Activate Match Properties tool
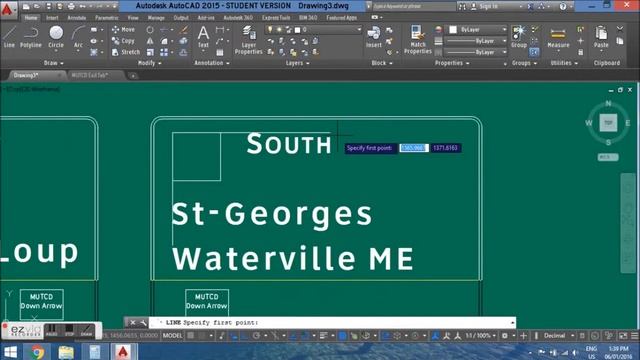640x360 pixels. (418, 40)
